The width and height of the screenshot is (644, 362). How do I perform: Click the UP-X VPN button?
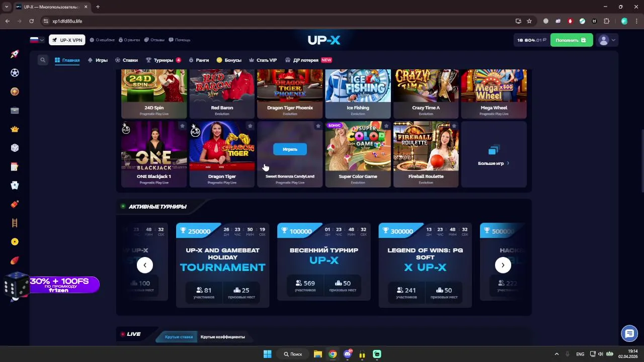67,40
